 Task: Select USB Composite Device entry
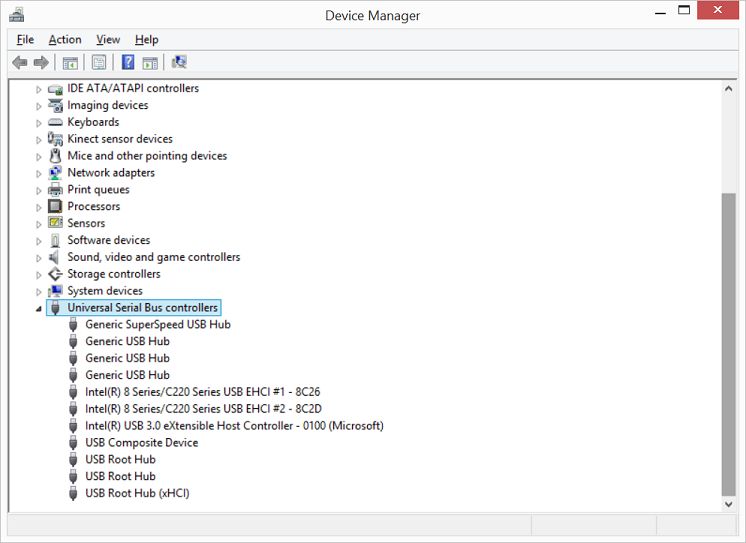pyautogui.click(x=142, y=443)
